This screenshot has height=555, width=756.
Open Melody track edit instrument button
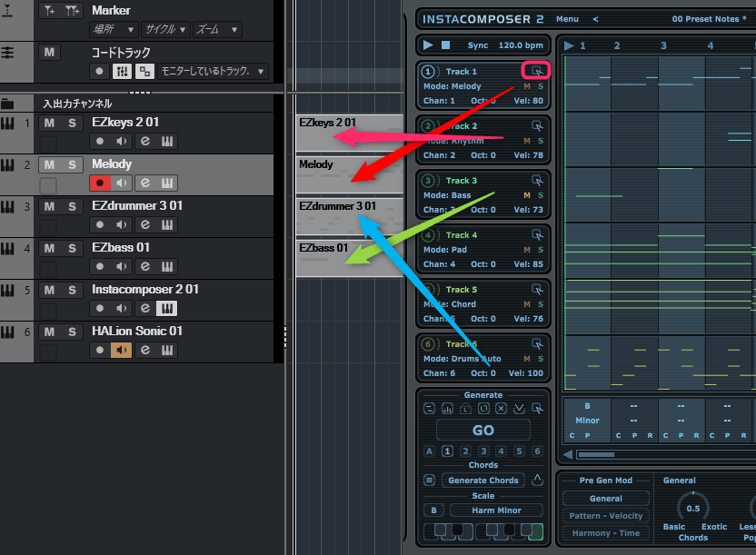point(145,183)
